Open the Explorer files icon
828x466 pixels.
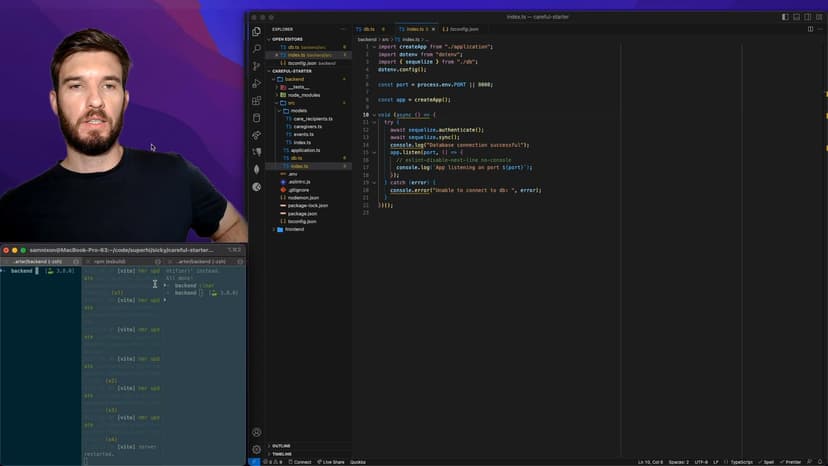click(x=257, y=31)
